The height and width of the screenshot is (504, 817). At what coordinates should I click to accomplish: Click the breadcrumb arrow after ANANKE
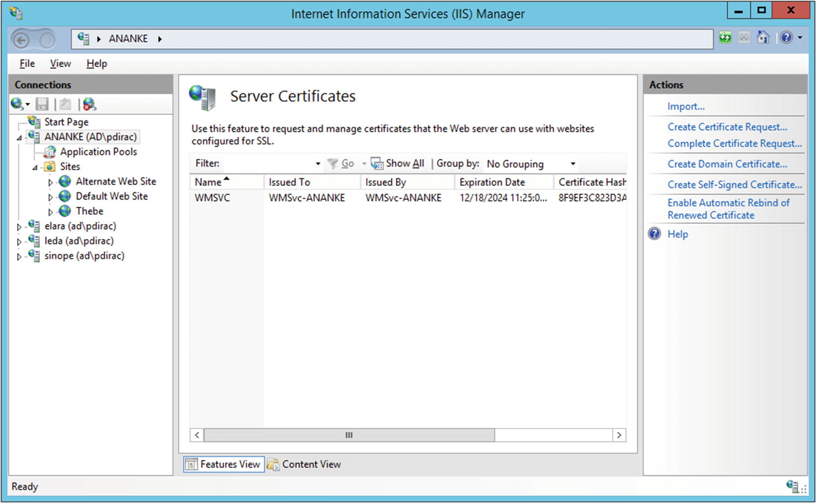(x=160, y=39)
